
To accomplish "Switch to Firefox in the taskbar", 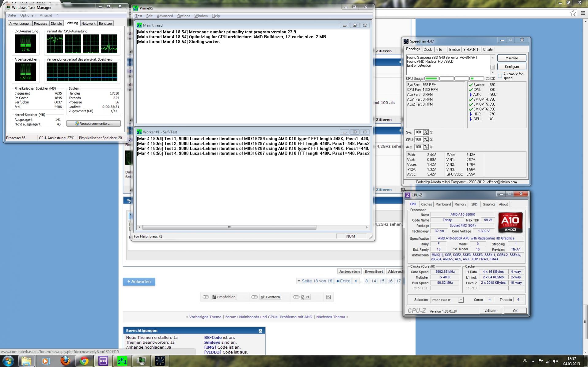I will 65,361.
